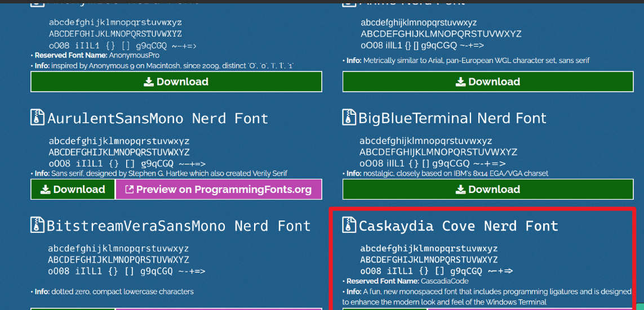Click the uppercase sample above the Arial-similar info
Screen dimensions: 644x310
[441, 34]
